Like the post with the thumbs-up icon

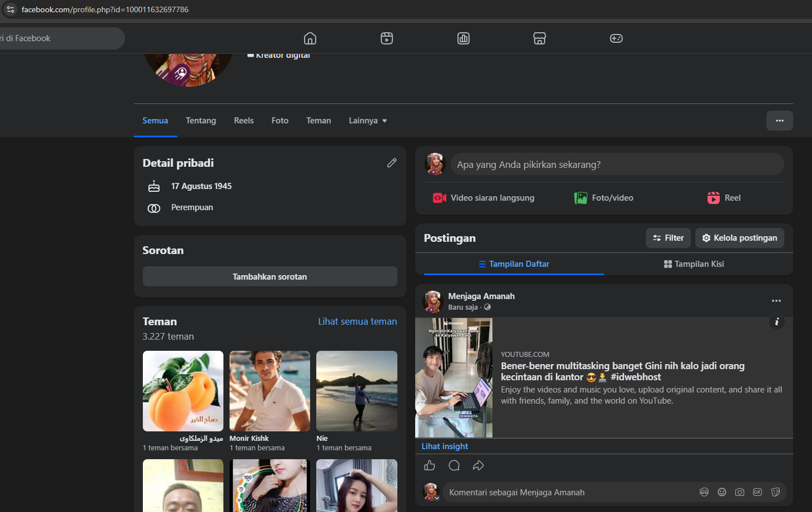[x=430, y=465]
